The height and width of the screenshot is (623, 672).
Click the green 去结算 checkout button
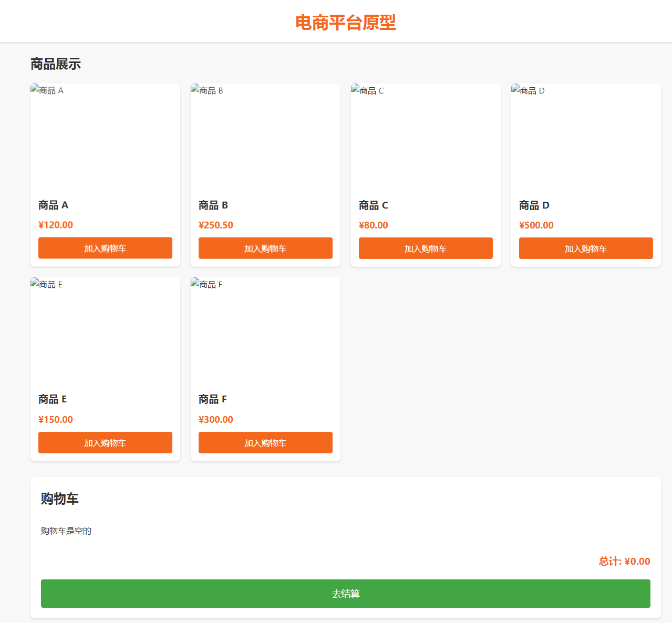(x=346, y=594)
